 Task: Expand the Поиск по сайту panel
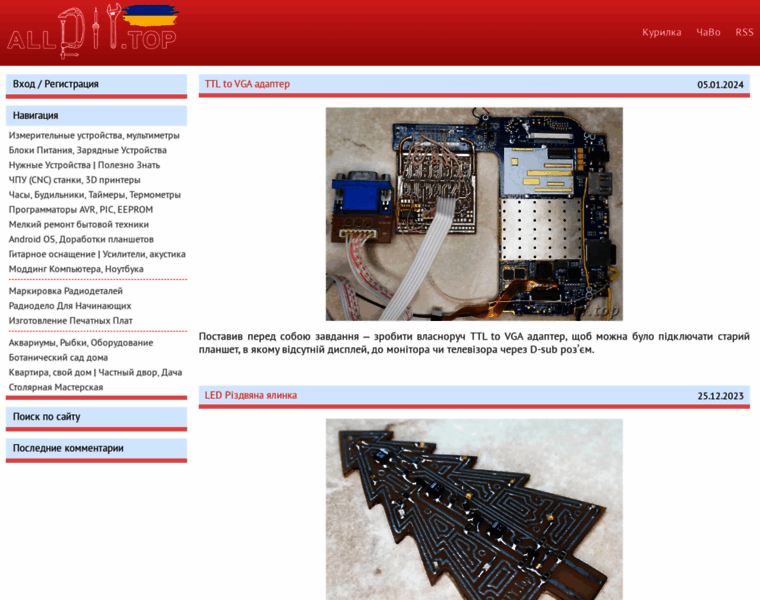click(x=96, y=417)
